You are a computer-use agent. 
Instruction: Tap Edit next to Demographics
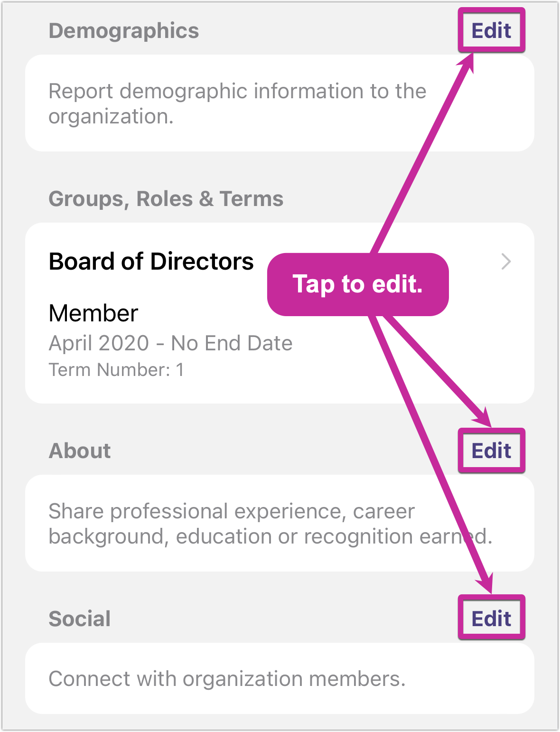tap(491, 30)
